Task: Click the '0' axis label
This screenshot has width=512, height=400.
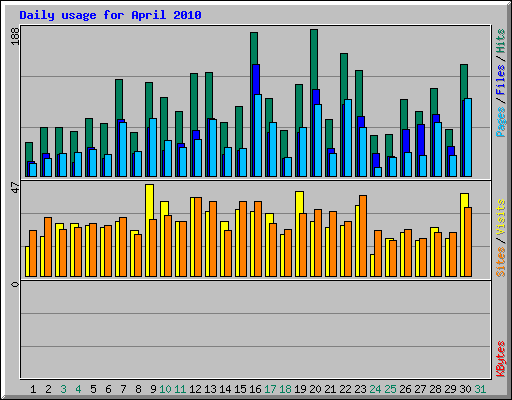Action: [15, 284]
